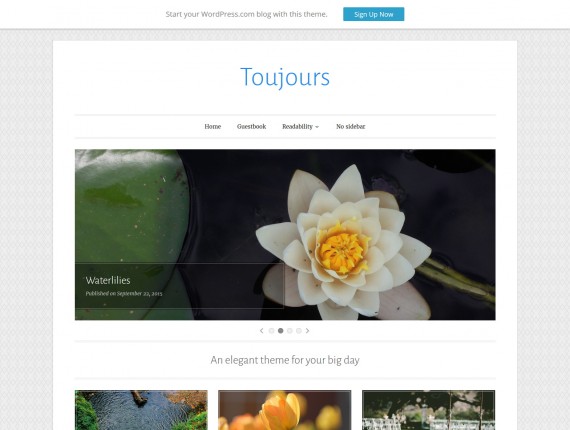Viewport: 570px width, 430px height.
Task: Open the yellow tulip post thumbnail
Action: 285,410
